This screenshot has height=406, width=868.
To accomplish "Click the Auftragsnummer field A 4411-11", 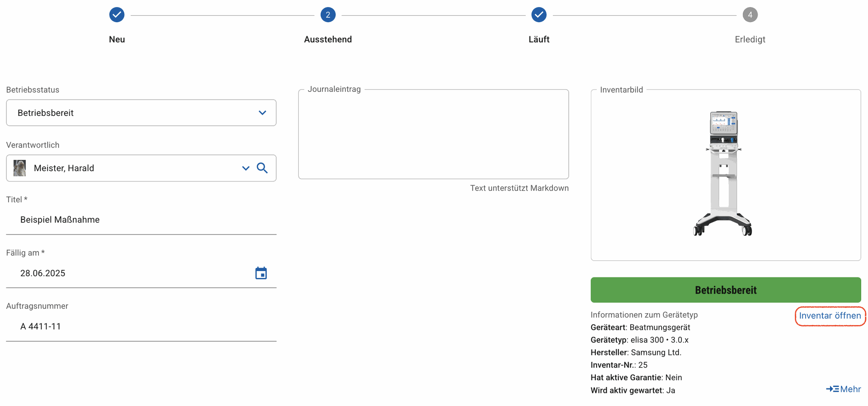I will (x=141, y=326).
